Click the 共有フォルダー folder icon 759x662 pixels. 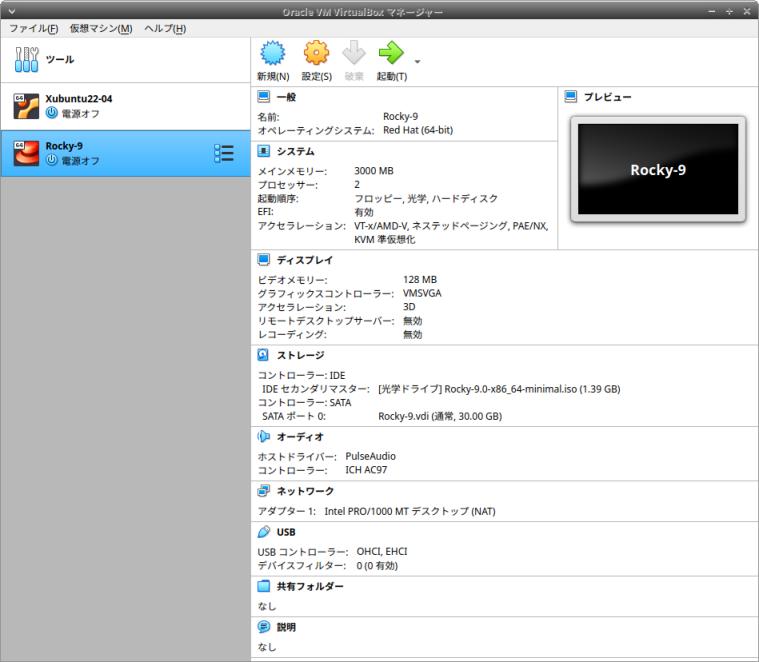[x=264, y=586]
